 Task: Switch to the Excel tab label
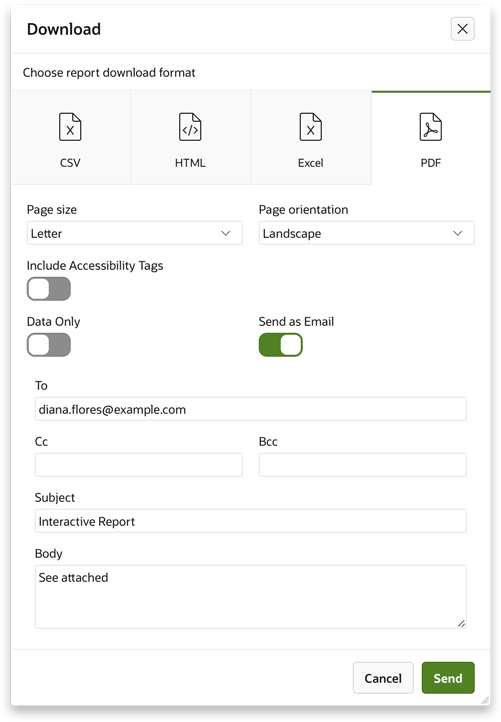click(x=311, y=163)
